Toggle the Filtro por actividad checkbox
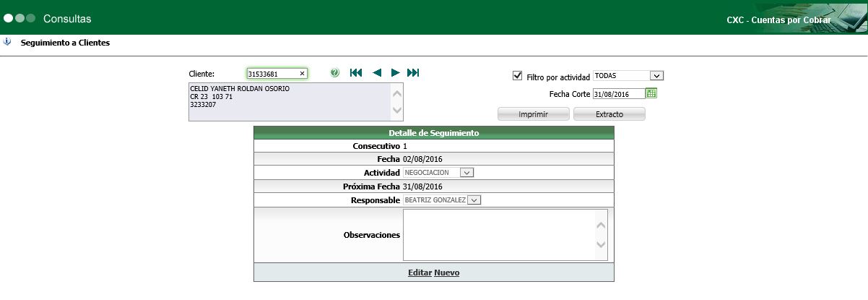The width and height of the screenshot is (868, 300). click(517, 75)
